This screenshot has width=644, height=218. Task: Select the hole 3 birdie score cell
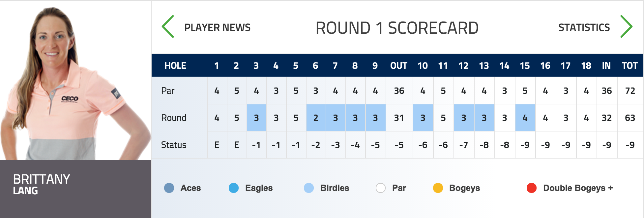tap(256, 118)
